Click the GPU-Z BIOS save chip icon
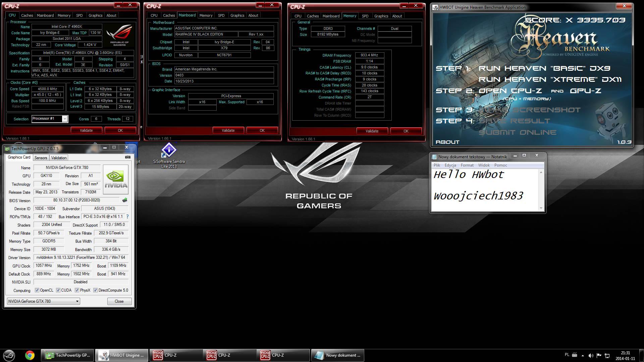The image size is (644, 362). [125, 200]
